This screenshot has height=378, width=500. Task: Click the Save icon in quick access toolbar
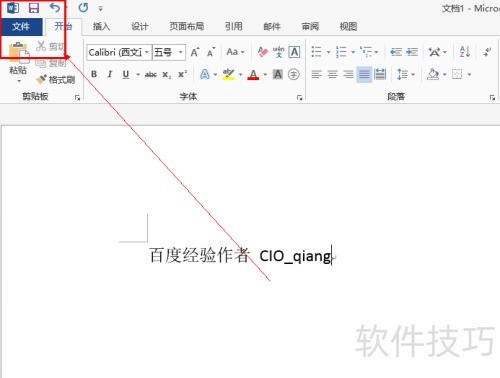(x=34, y=8)
